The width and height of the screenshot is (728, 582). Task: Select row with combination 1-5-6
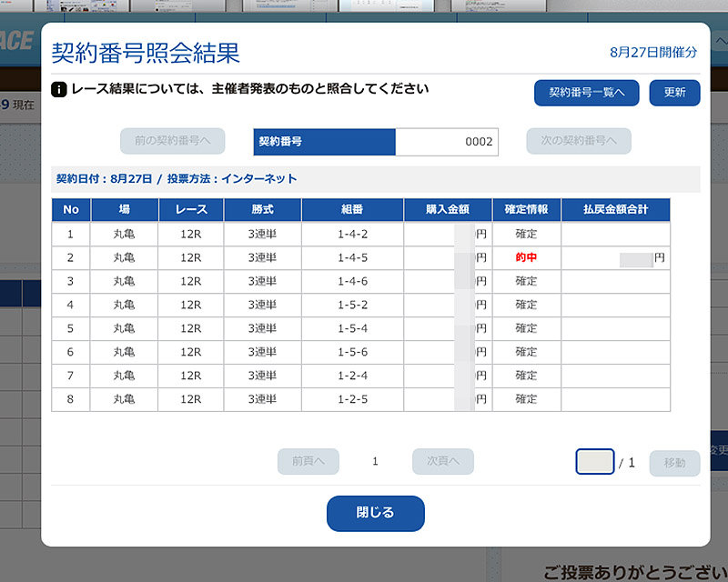tap(352, 352)
